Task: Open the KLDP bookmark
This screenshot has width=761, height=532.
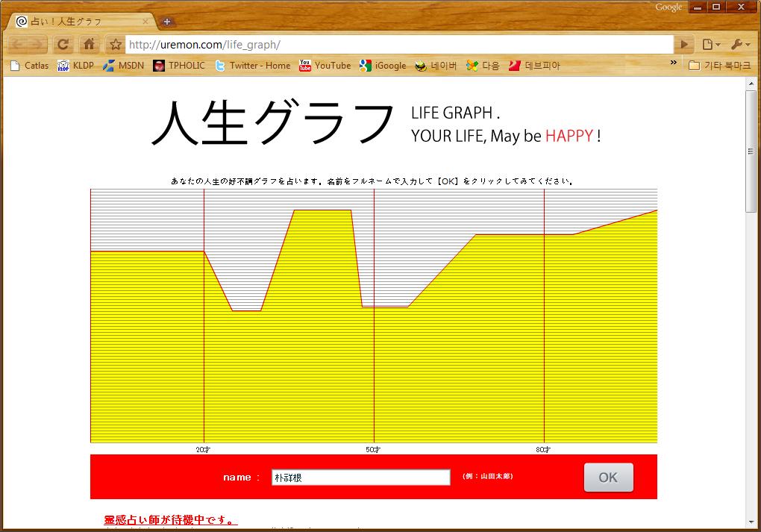Action: 75,66
